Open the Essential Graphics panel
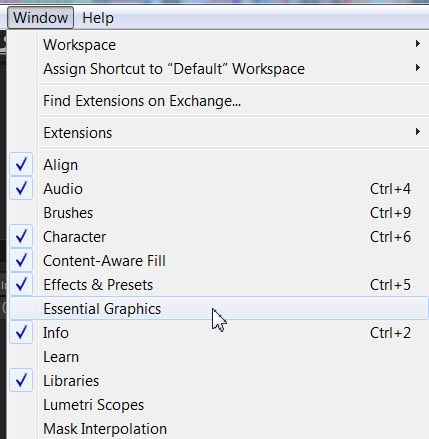Screen dimensions: 429x439 coord(218,308)
